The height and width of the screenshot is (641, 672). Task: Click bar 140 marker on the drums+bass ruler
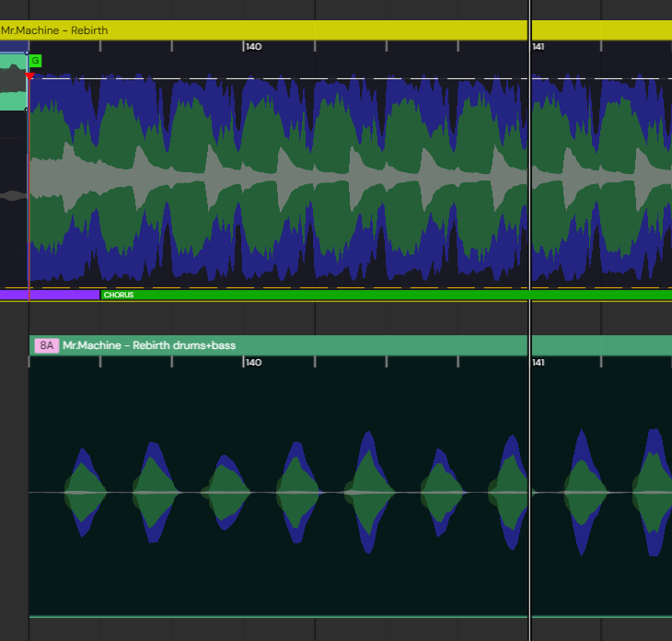point(252,363)
